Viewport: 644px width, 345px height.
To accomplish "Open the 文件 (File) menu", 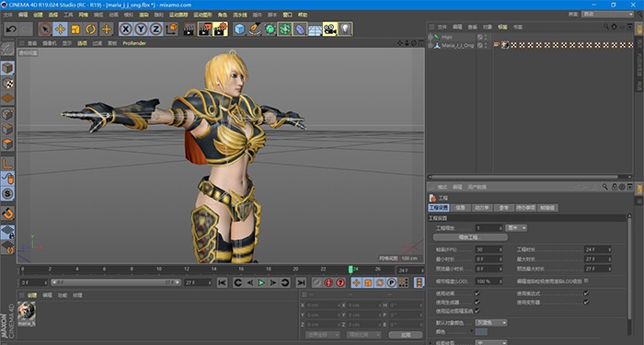I will (7, 15).
